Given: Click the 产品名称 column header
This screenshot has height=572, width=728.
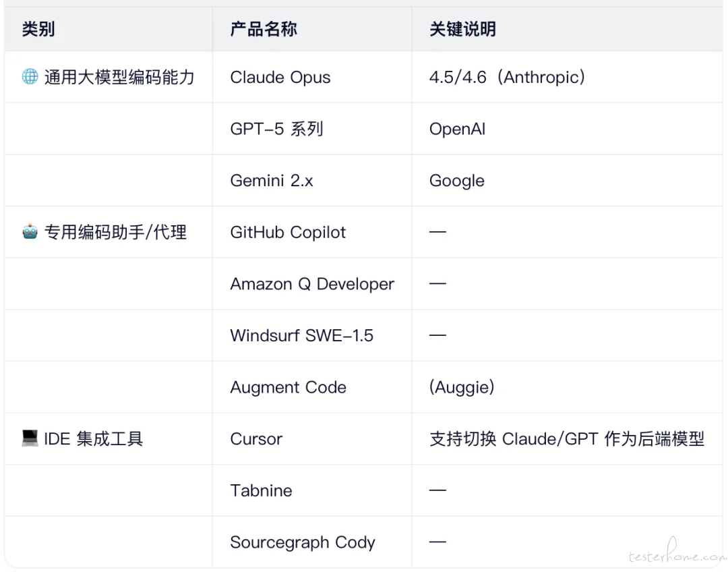Looking at the screenshot, I should (x=264, y=29).
